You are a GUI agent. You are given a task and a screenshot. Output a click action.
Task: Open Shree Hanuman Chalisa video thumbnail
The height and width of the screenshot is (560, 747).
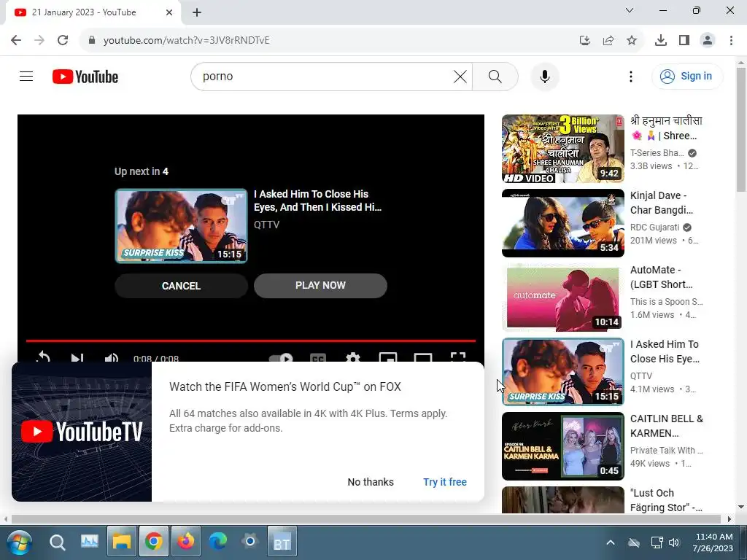pyautogui.click(x=562, y=149)
